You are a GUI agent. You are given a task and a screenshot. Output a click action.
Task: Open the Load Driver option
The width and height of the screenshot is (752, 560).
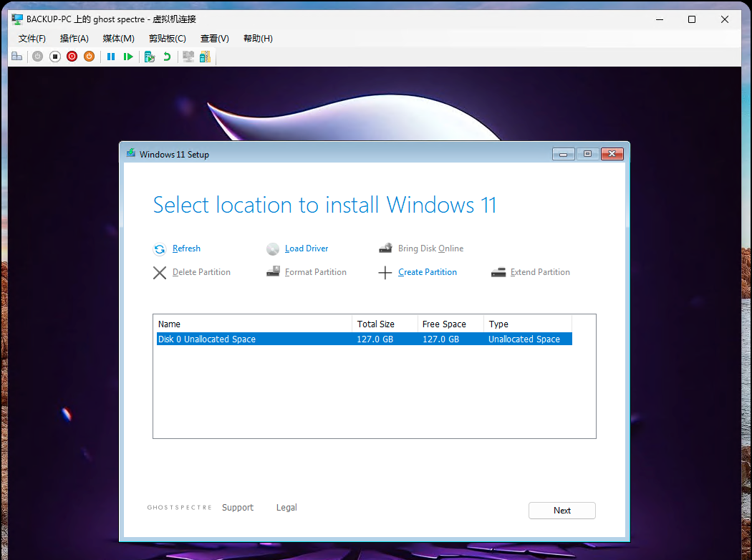click(x=307, y=248)
